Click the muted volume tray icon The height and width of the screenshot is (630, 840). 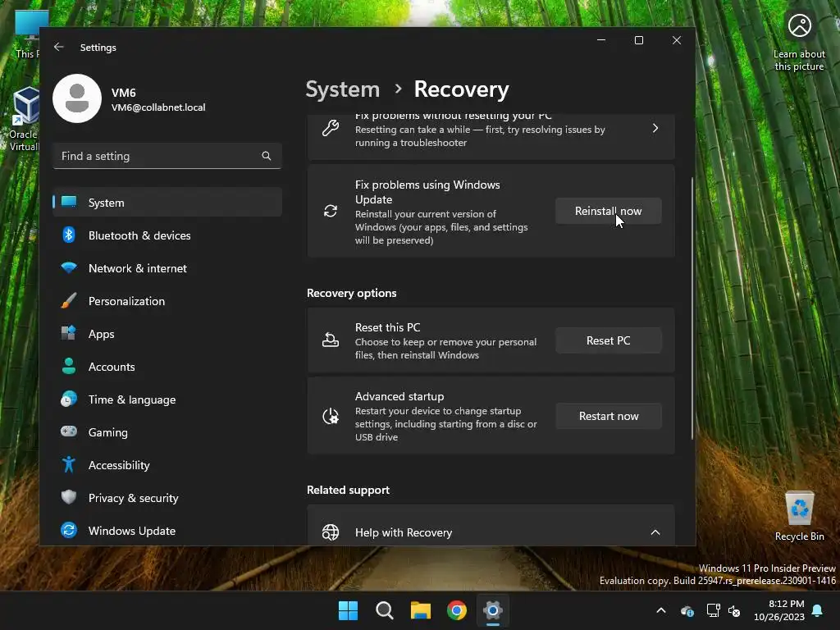pos(734,610)
